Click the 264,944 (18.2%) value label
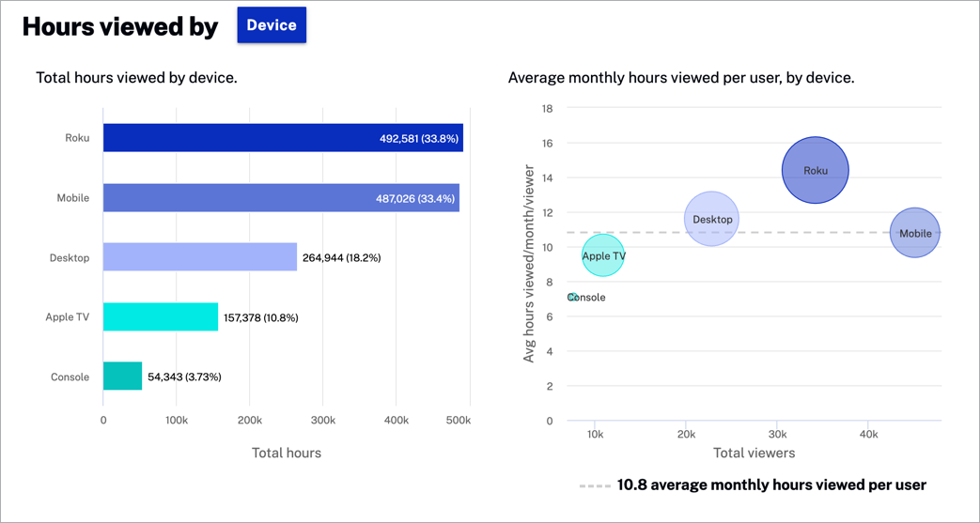Image resolution: width=980 pixels, height=523 pixels. (341, 258)
